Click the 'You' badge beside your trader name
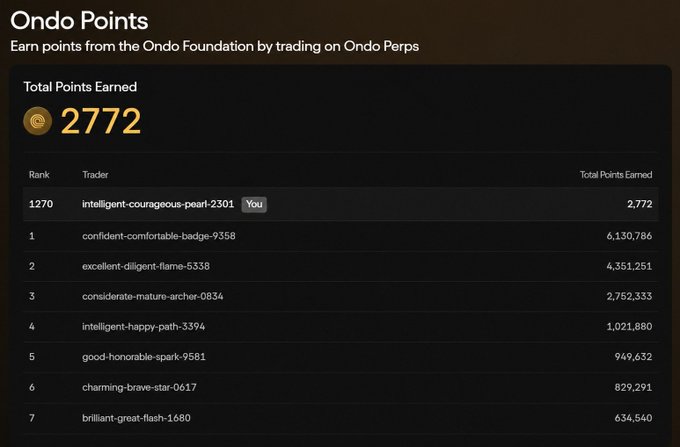 coord(254,204)
